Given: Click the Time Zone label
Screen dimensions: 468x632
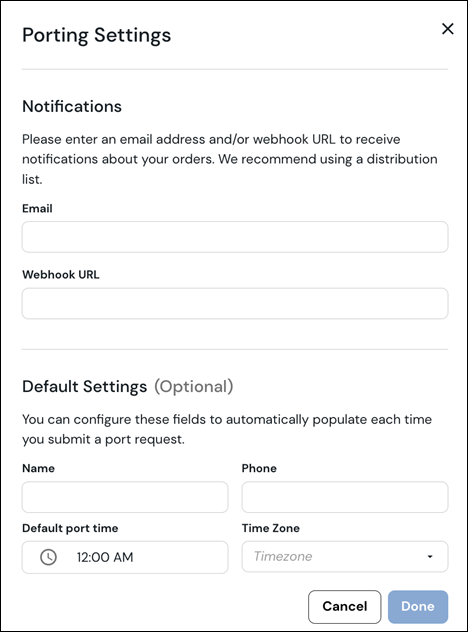Looking at the screenshot, I should tap(270, 528).
